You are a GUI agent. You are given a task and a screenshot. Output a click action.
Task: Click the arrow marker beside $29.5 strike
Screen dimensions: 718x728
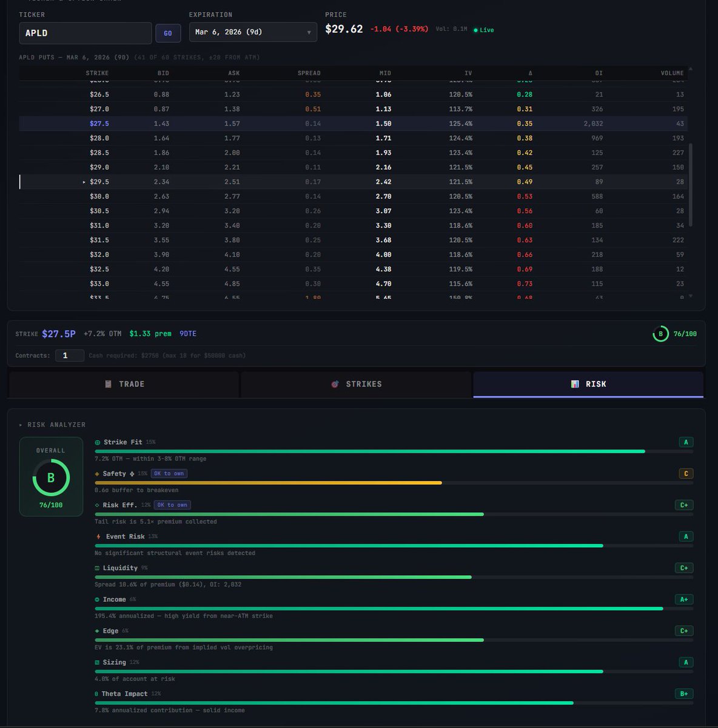[84, 182]
